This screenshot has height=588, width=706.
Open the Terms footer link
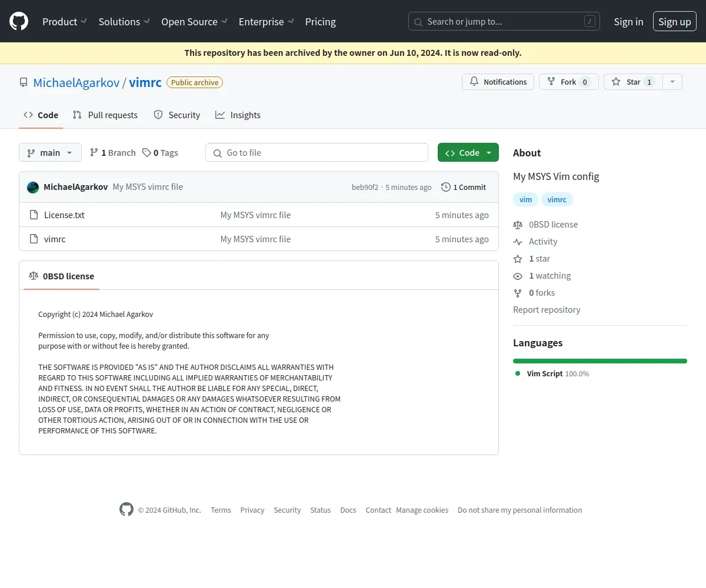221,510
